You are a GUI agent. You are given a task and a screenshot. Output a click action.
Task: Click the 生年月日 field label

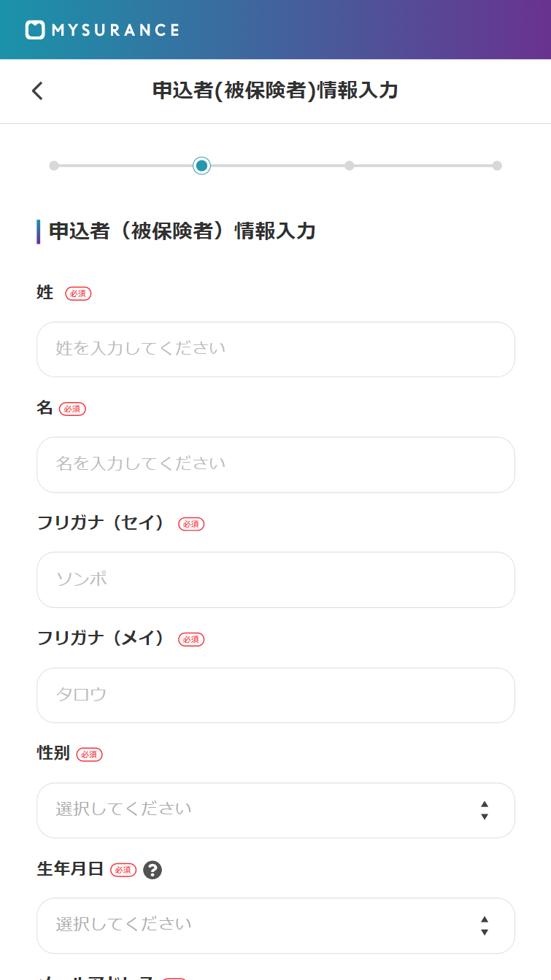point(70,869)
